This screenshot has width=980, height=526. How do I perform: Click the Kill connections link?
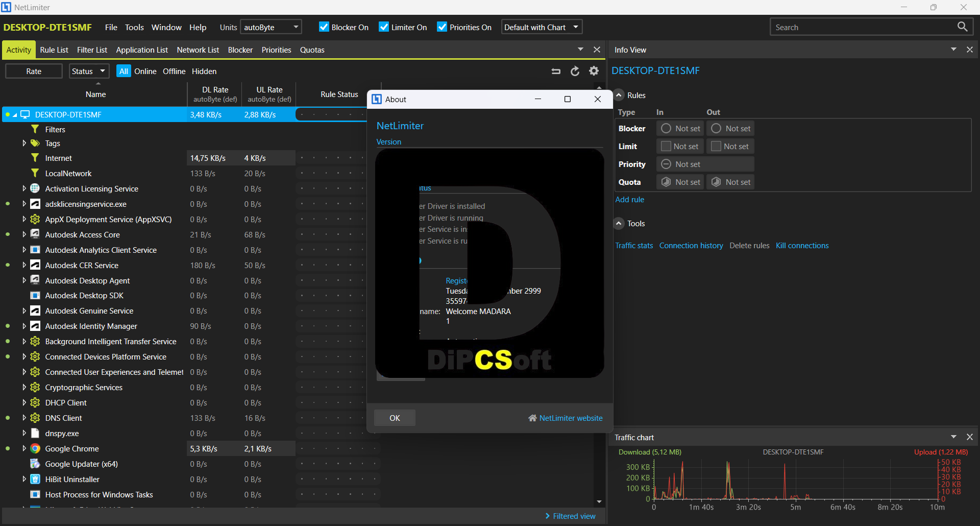802,246
